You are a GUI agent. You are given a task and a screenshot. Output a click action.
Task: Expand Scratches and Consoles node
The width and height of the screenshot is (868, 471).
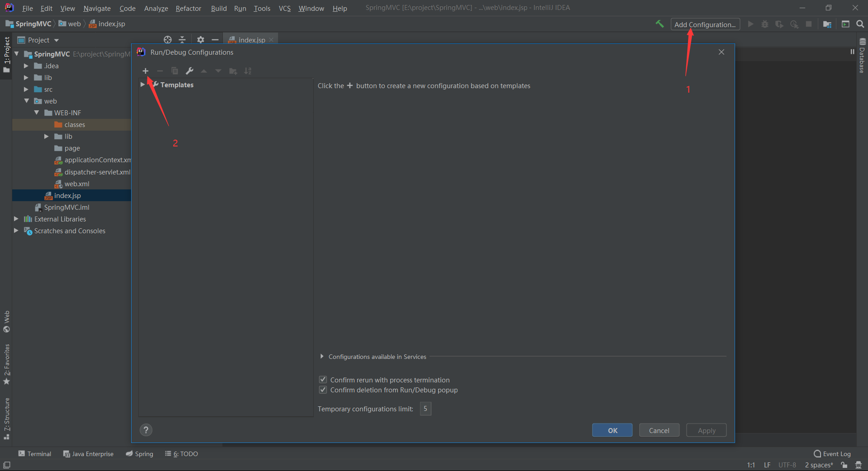[16, 231]
